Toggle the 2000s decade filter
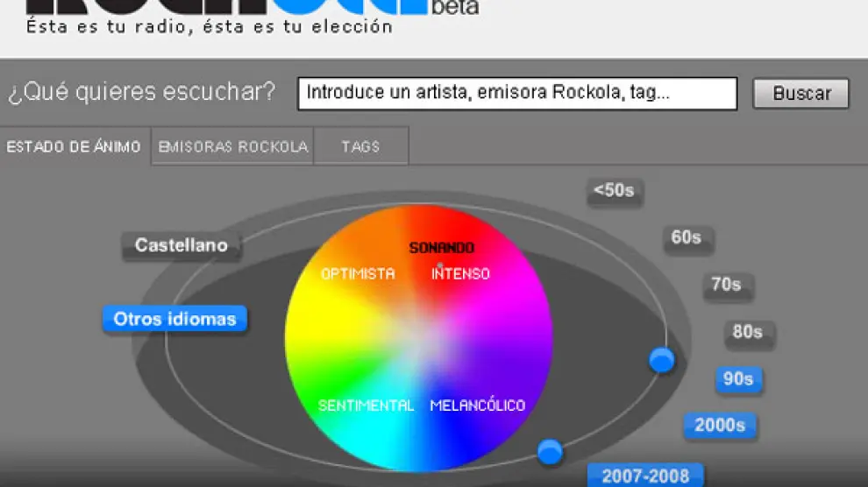Screen dimensions: 868x487 (x=720, y=426)
